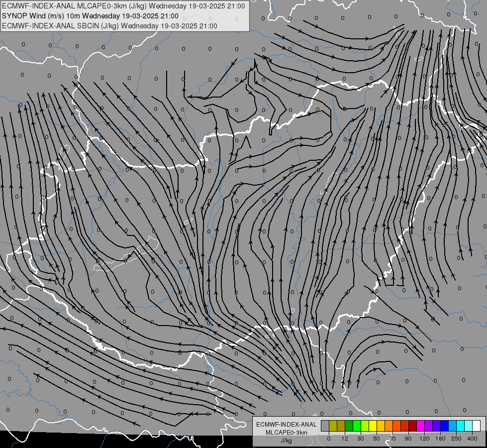487x448 pixels.
Task: Click the legend value label 160
Action: pyautogui.click(x=440, y=439)
